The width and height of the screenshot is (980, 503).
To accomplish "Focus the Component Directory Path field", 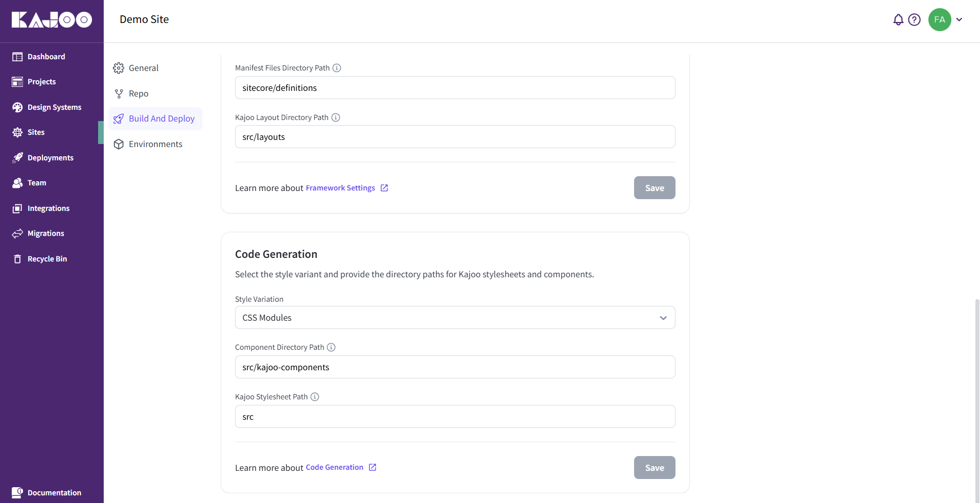I will [x=455, y=367].
